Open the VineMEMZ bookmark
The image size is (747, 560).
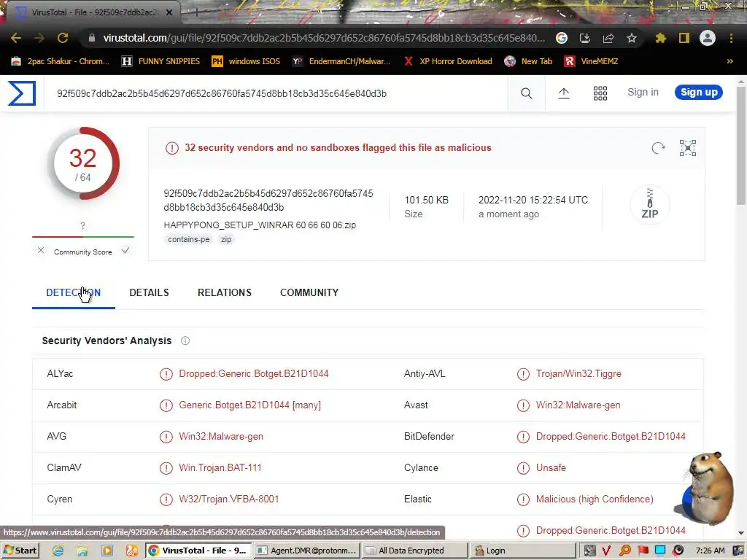click(x=591, y=61)
